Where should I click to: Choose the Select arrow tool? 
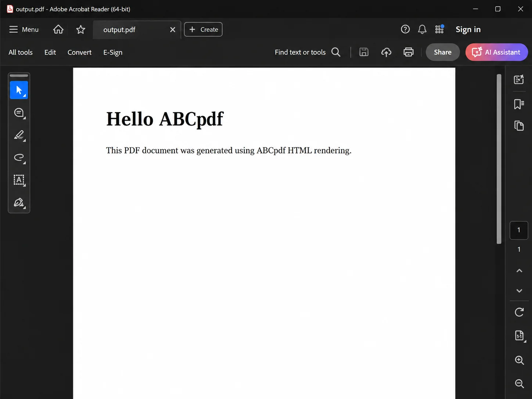[x=19, y=90]
